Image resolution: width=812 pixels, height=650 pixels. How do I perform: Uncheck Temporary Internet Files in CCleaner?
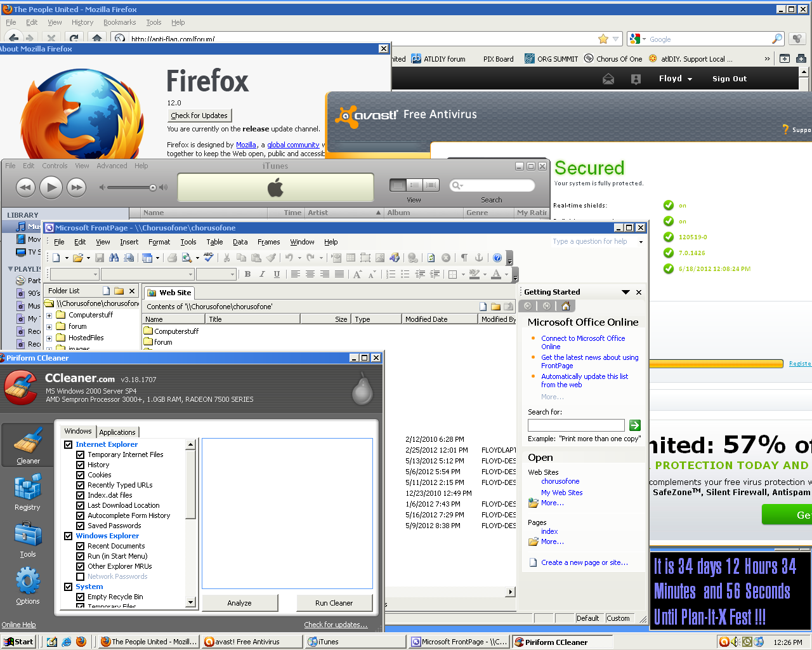click(x=80, y=454)
